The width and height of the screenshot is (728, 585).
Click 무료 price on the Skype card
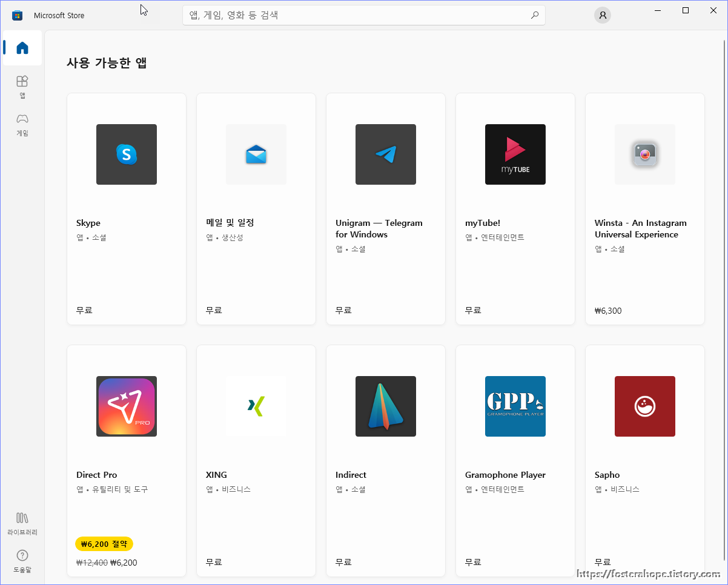click(84, 310)
